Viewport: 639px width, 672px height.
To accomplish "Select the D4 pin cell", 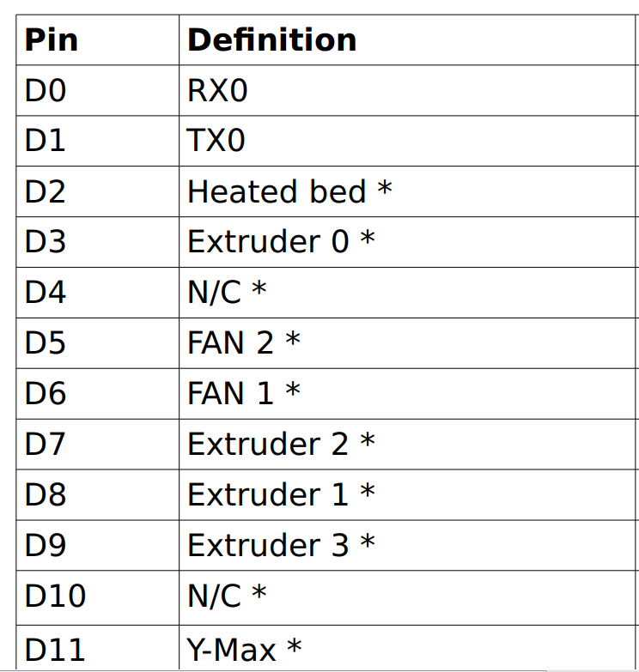I will [46, 293].
